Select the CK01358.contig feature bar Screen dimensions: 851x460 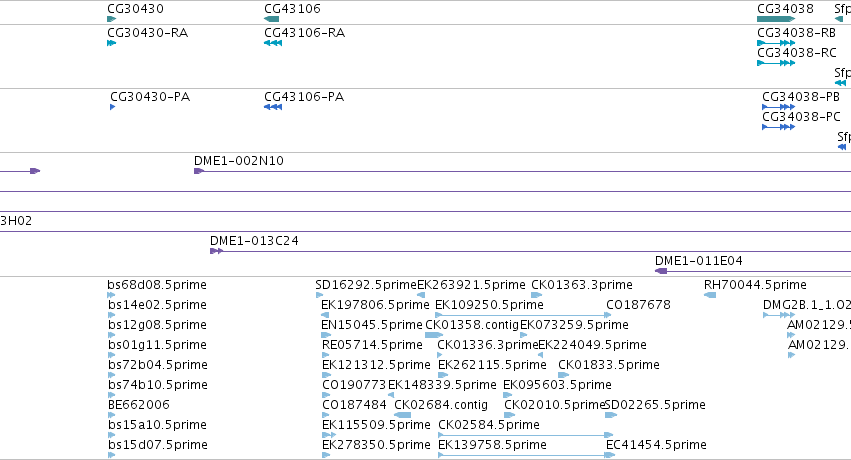coord(434,335)
